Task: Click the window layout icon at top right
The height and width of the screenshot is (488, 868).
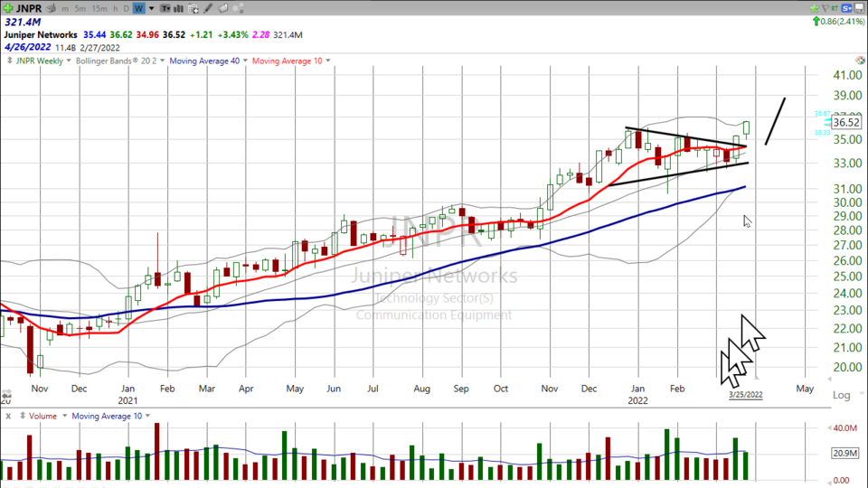Action: click(x=860, y=8)
